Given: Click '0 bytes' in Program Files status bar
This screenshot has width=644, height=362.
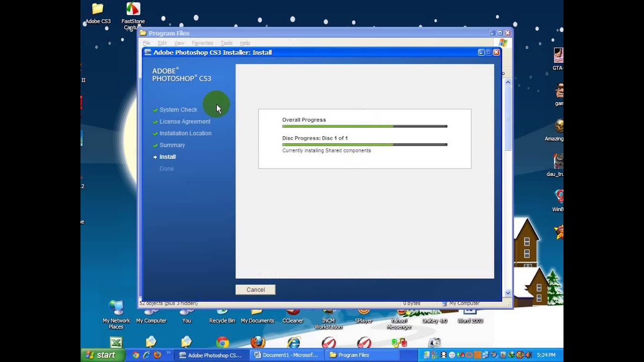Looking at the screenshot, I should coord(412,304).
